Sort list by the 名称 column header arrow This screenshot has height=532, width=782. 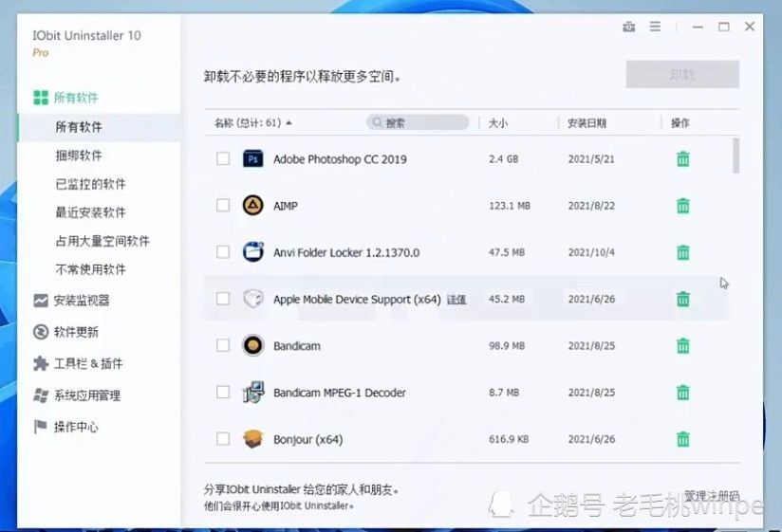289,122
